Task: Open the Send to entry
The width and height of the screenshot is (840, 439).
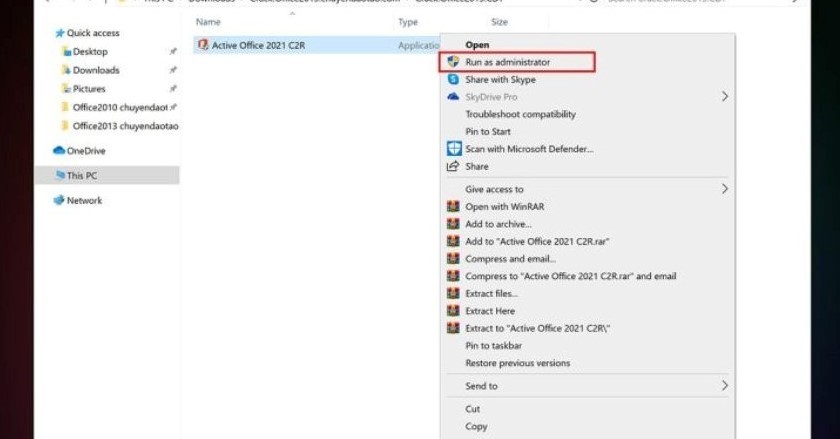Action: (x=481, y=386)
